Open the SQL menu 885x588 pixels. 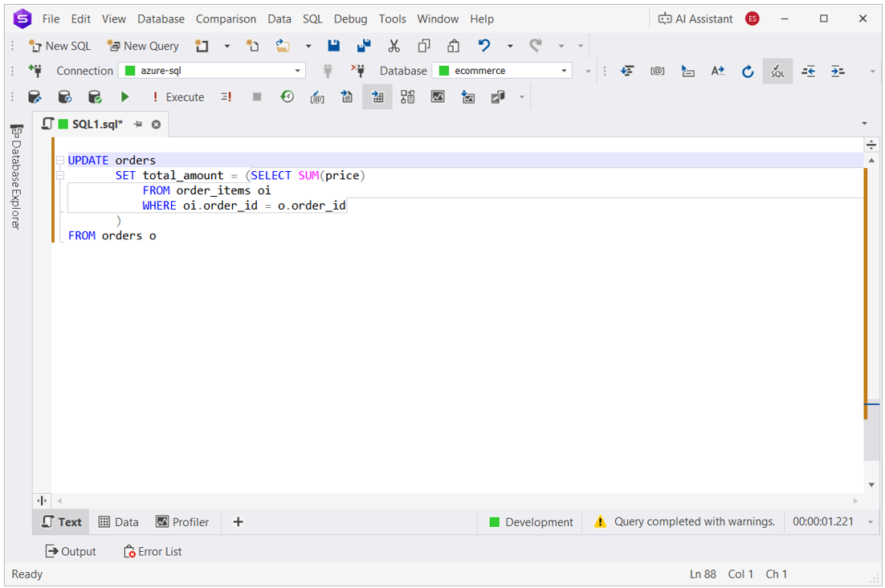pyautogui.click(x=312, y=18)
